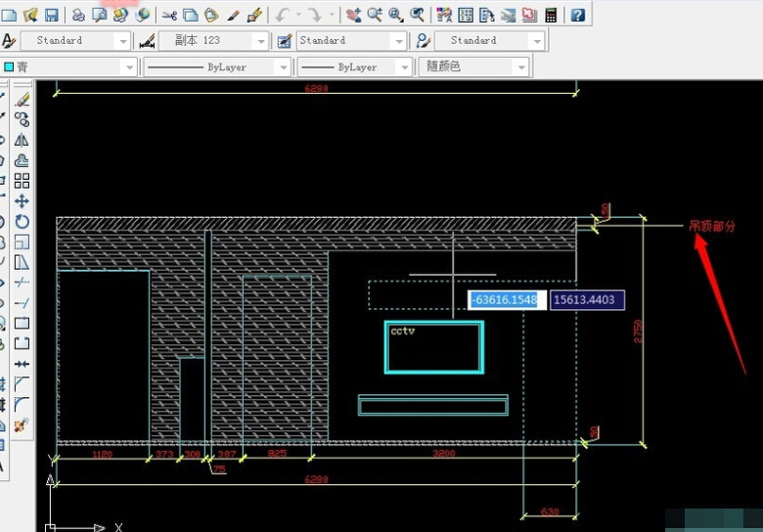Open the QuickCalc calculator

pos(551,15)
